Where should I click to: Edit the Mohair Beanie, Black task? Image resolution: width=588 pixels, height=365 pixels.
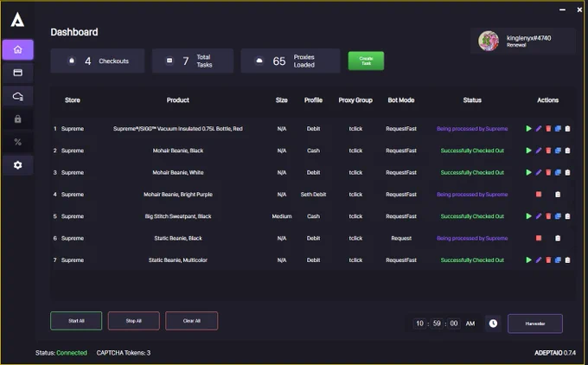point(539,150)
